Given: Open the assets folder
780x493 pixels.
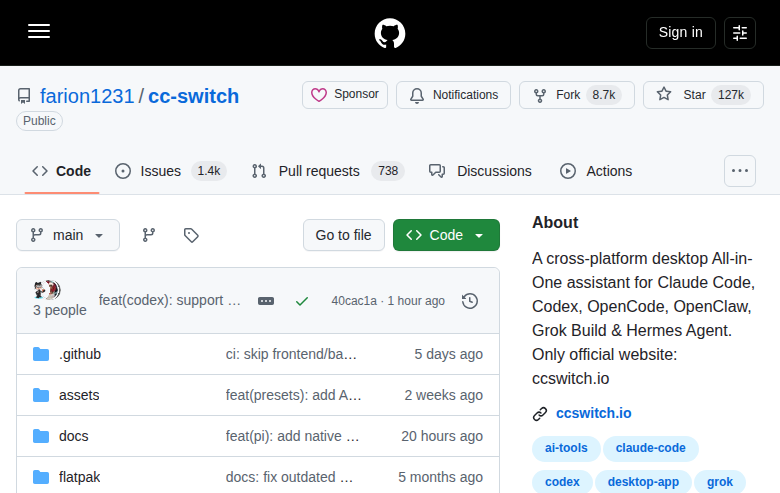Looking at the screenshot, I should click(79, 395).
